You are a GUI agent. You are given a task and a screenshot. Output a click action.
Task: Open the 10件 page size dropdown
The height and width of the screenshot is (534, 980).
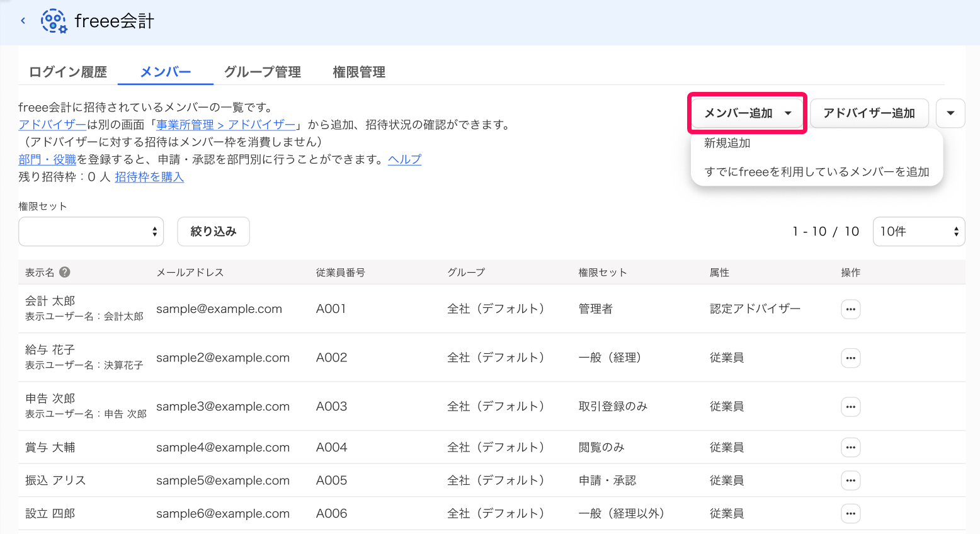pyautogui.click(x=919, y=232)
